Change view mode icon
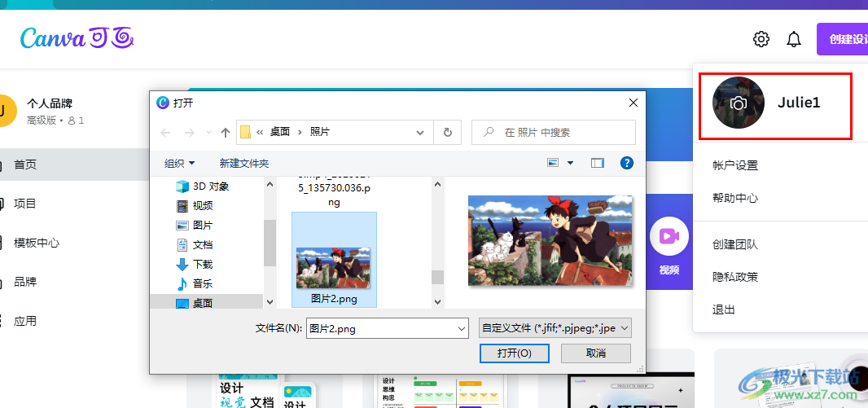 (x=553, y=163)
